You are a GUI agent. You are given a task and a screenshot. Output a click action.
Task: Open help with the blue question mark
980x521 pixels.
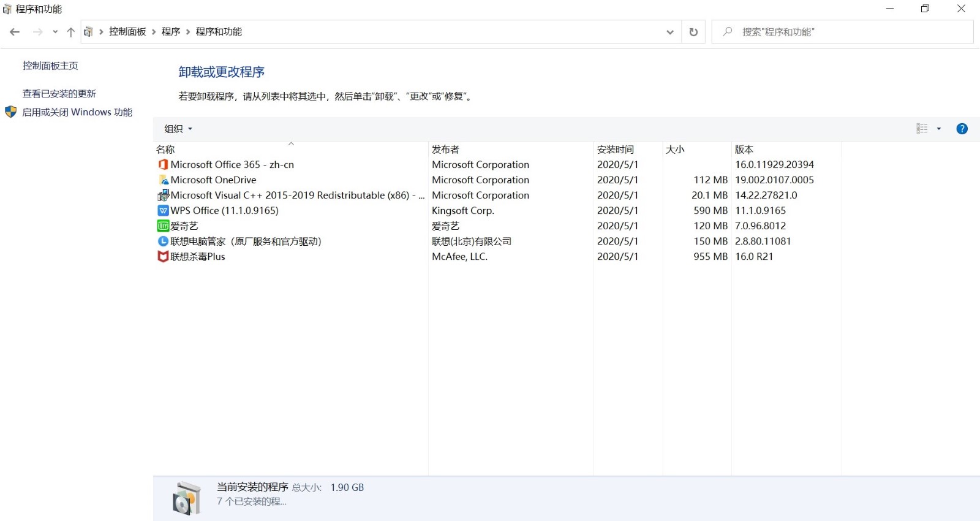[x=962, y=129]
